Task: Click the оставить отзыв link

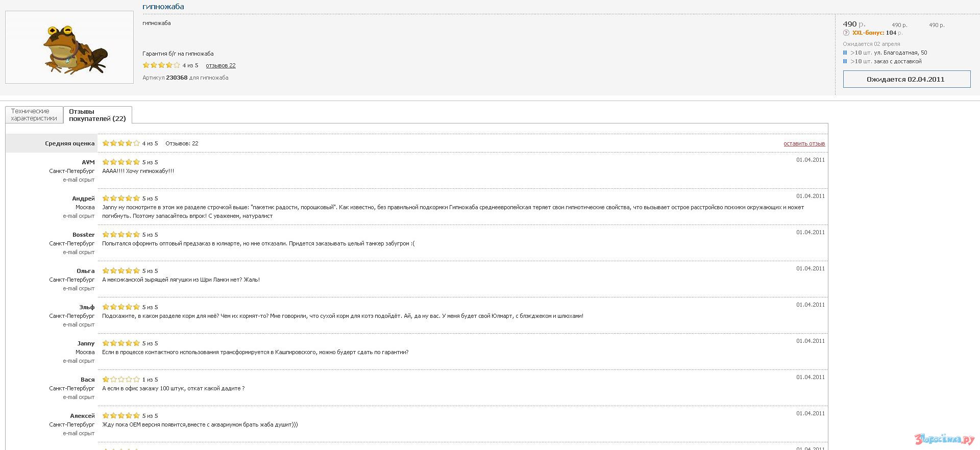Action: point(804,144)
